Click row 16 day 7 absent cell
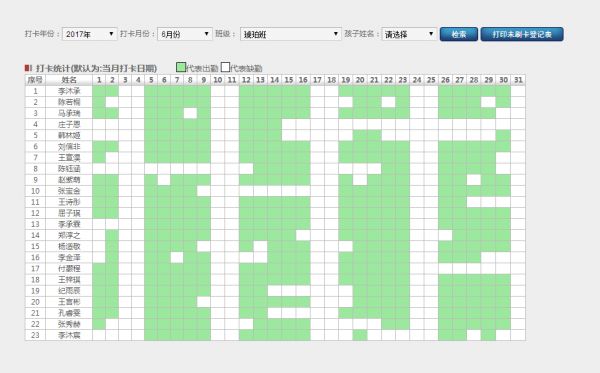The width and height of the screenshot is (600, 373). point(177,257)
